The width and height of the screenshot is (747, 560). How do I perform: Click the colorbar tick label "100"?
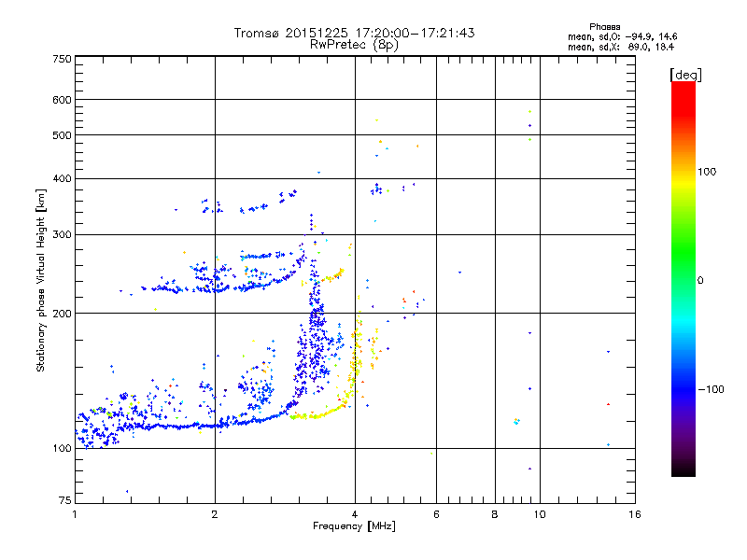pos(707,172)
